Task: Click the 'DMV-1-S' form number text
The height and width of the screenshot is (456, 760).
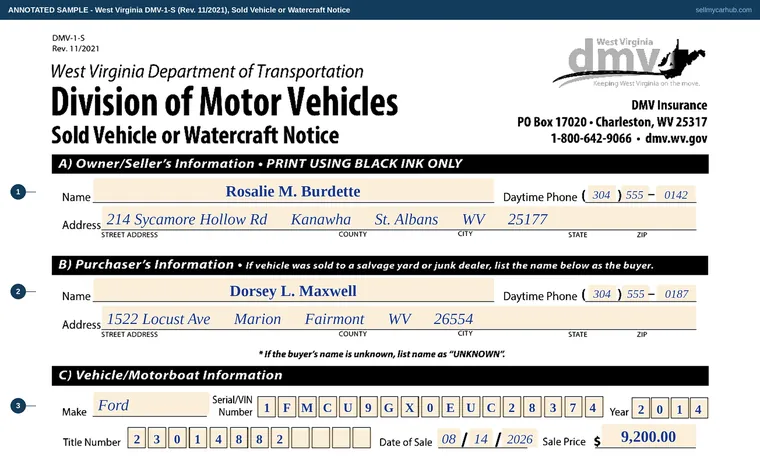Action: click(x=68, y=38)
